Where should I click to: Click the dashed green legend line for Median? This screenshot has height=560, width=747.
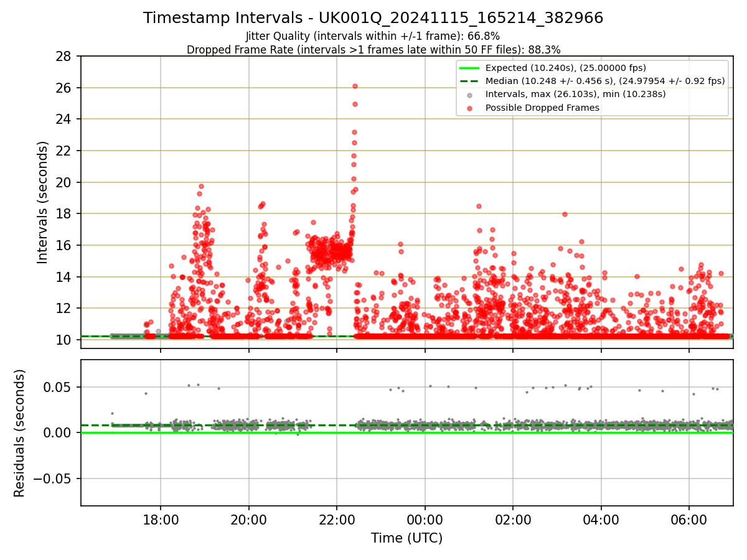[469, 81]
